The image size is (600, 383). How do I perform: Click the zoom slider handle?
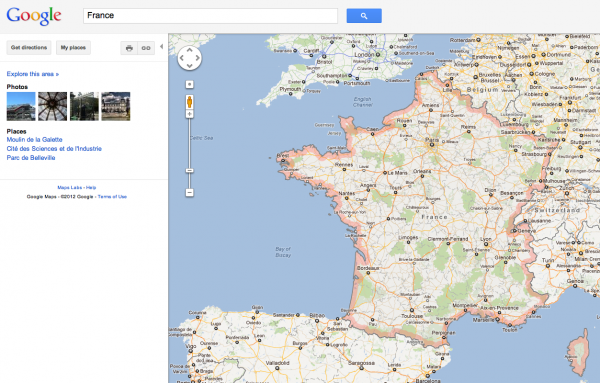tap(189, 171)
